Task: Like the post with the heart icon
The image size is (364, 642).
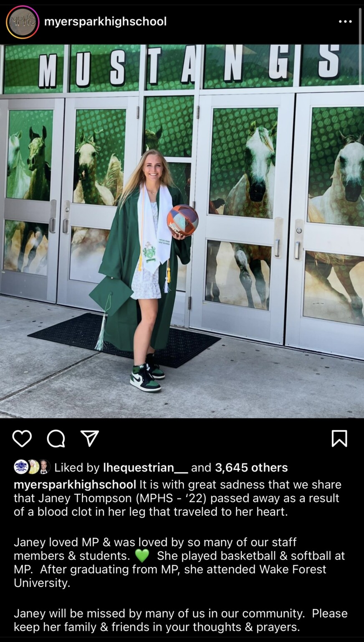Action: 22,438
